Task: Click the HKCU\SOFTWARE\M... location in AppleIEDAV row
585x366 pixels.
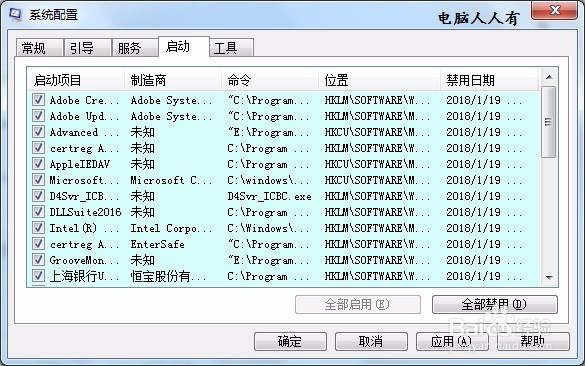Action: point(377,165)
